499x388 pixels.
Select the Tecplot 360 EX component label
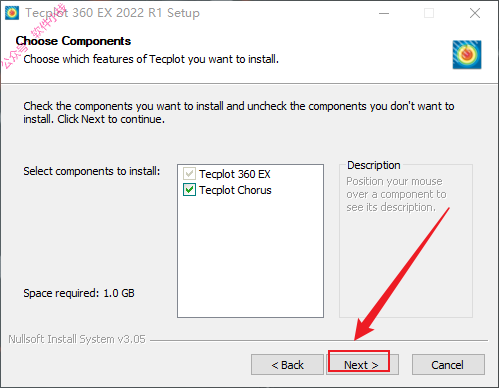click(235, 174)
